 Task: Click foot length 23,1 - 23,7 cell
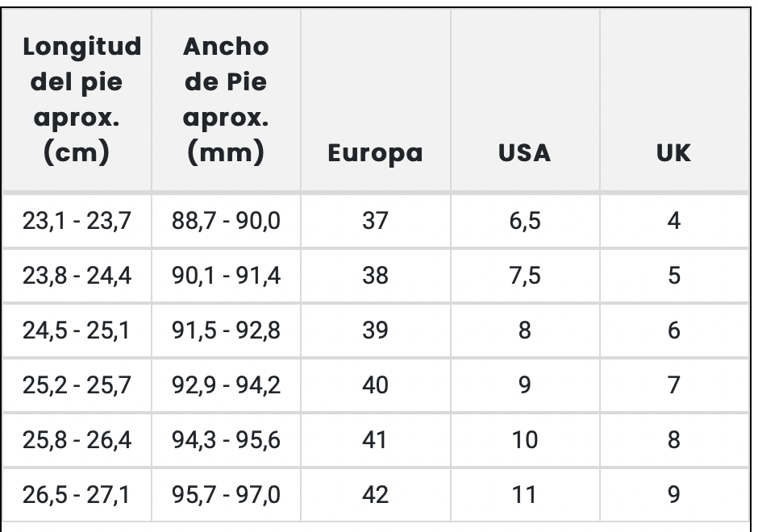tap(77, 221)
